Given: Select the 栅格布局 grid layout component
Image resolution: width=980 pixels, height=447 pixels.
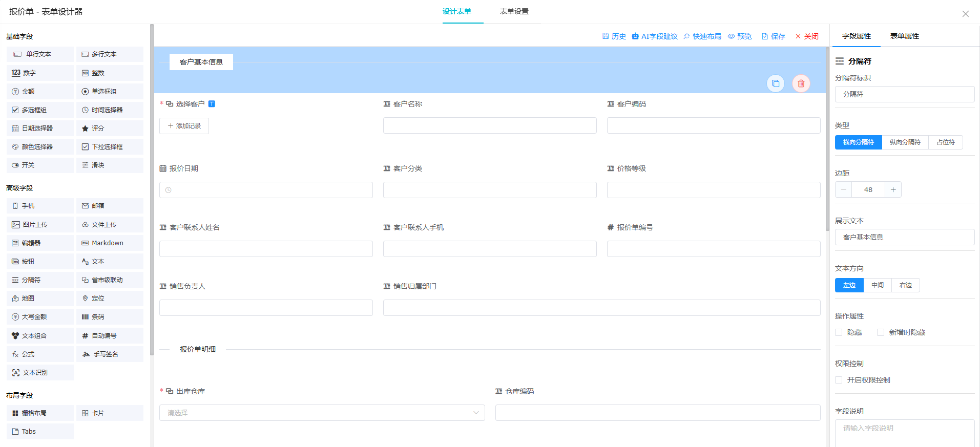Looking at the screenshot, I should (x=40, y=413).
